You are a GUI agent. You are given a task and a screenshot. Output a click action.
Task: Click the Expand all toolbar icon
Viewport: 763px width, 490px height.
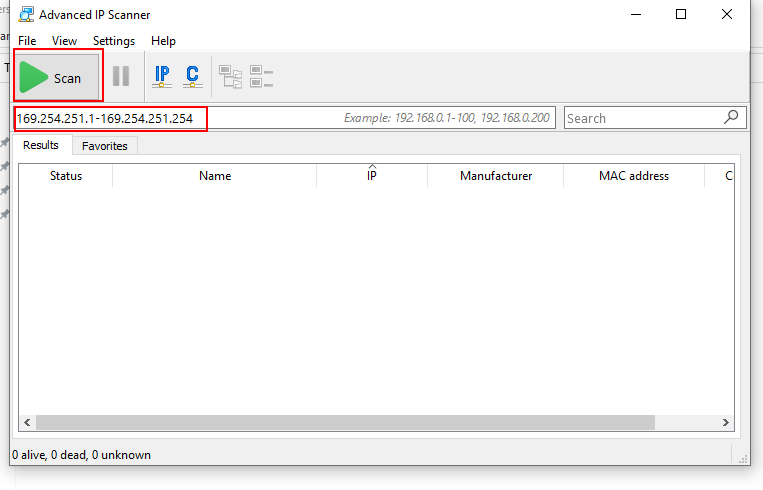[231, 76]
